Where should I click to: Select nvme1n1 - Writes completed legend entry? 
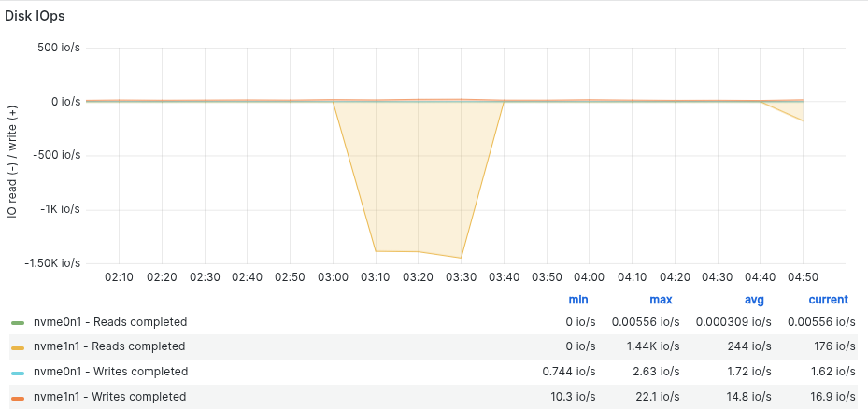pos(110,397)
